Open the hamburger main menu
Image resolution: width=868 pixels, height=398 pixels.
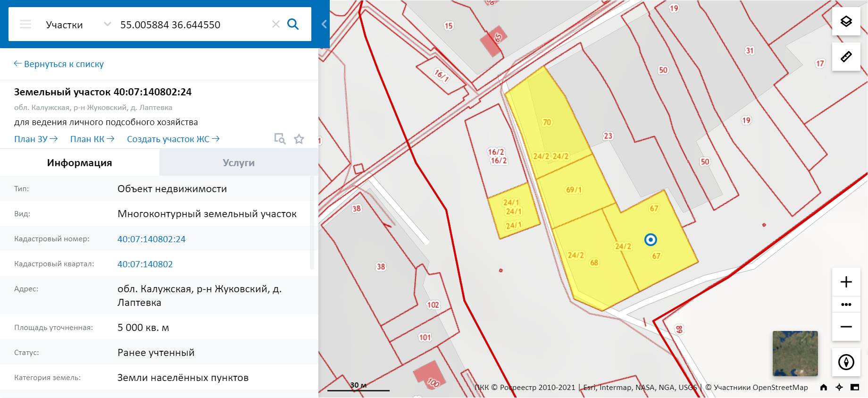25,24
